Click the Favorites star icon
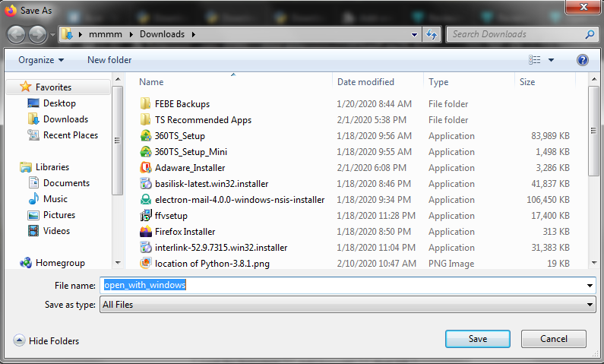 click(x=25, y=87)
